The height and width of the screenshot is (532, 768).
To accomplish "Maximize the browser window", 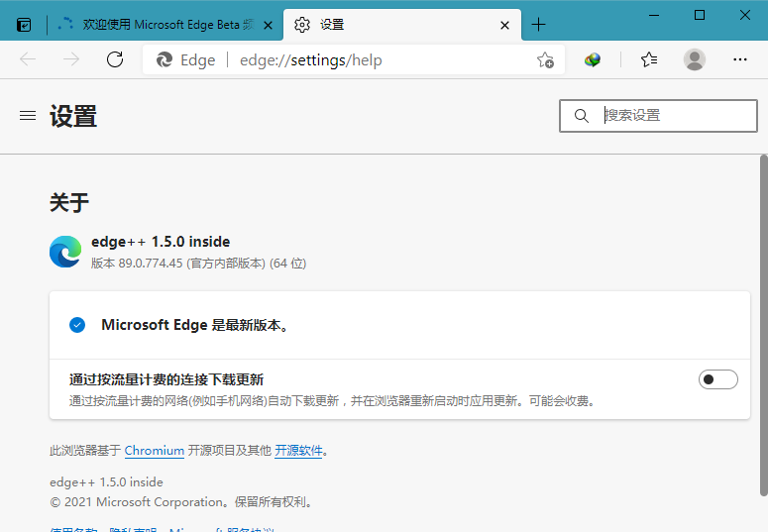I will pos(700,15).
